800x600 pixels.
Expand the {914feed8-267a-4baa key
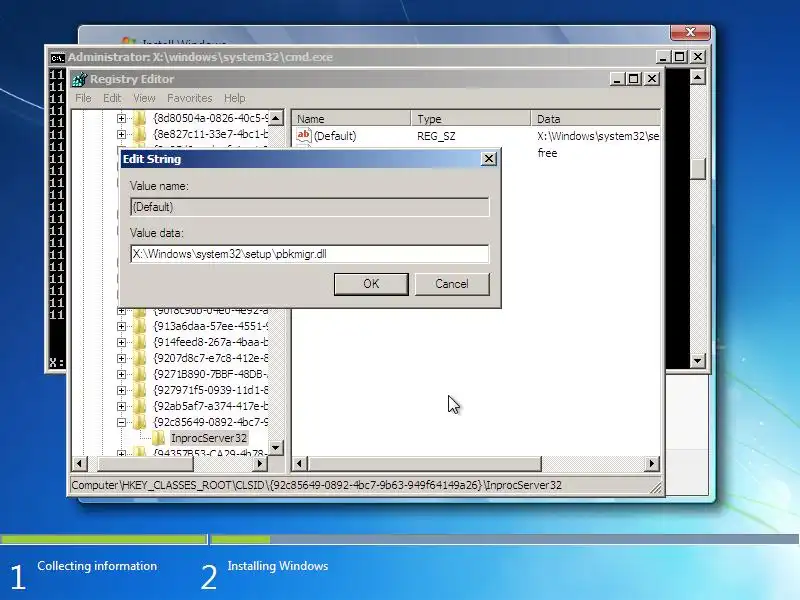coord(121,342)
